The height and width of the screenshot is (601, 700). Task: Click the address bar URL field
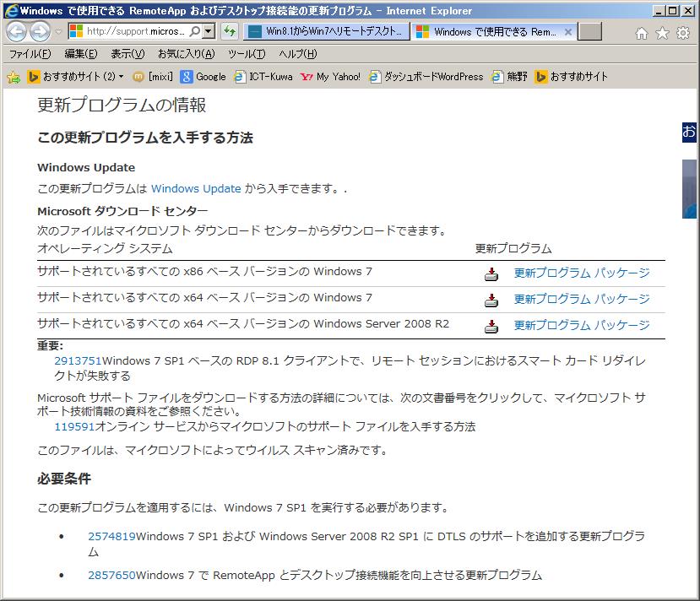pos(136,31)
